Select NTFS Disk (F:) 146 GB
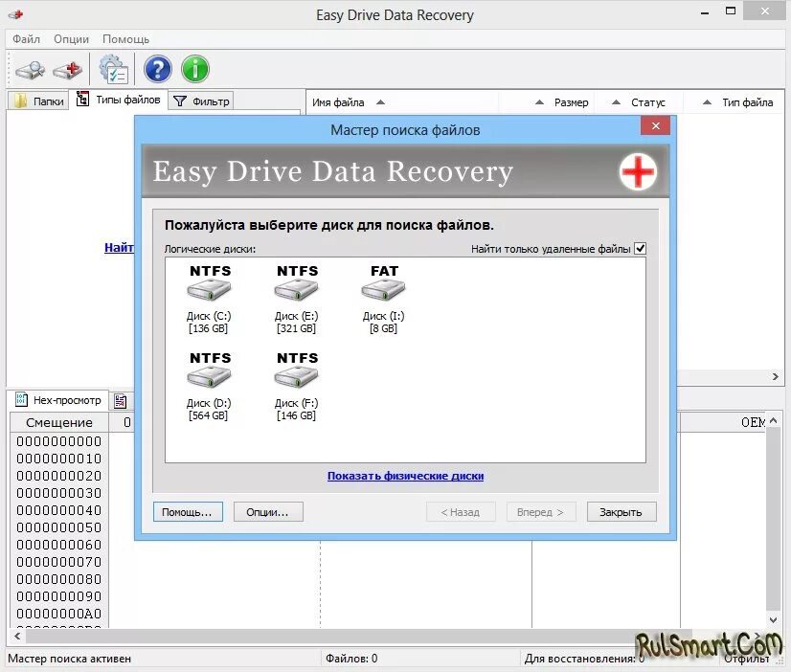 tap(297, 387)
